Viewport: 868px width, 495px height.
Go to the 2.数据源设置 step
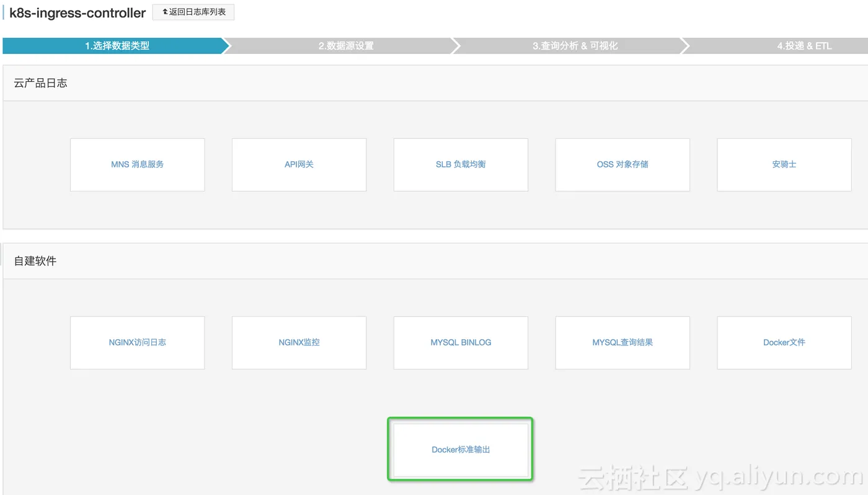pyautogui.click(x=346, y=46)
